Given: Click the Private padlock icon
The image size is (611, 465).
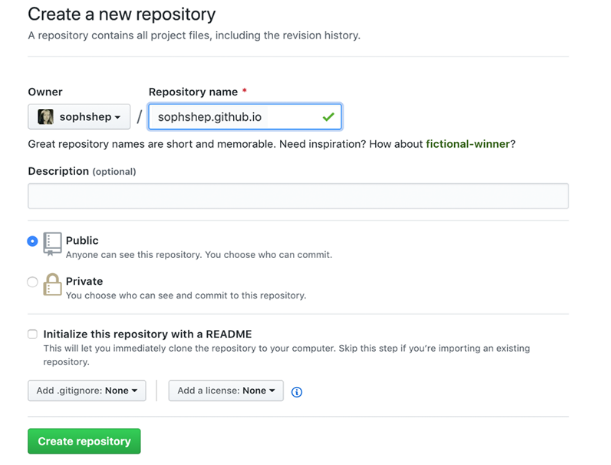Looking at the screenshot, I should coord(53,285).
